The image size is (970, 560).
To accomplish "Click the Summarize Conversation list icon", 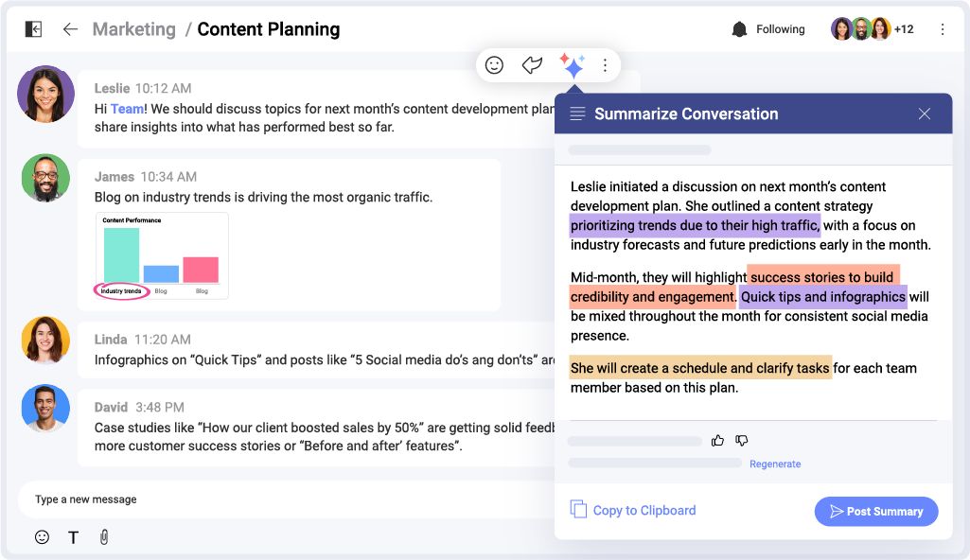I will [577, 114].
